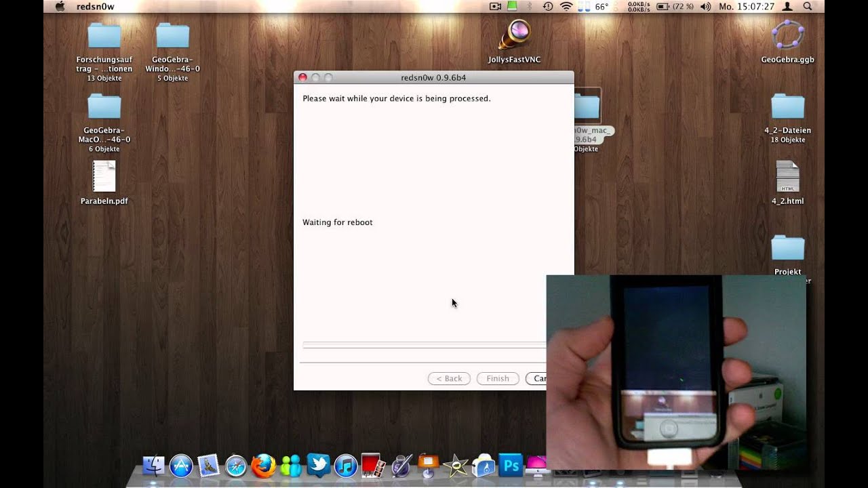This screenshot has height=488, width=868.
Task: Launch Photo Booth from the dock
Action: click(x=374, y=466)
